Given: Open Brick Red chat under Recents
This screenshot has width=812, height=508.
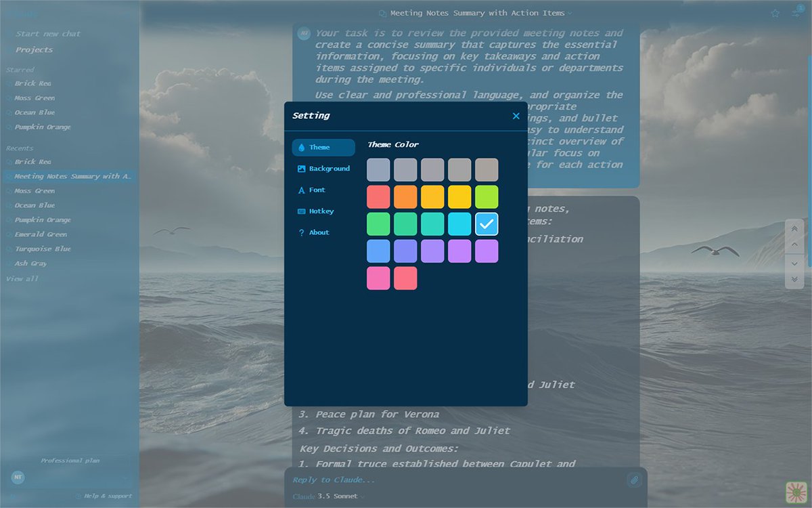Looking at the screenshot, I should (x=32, y=162).
